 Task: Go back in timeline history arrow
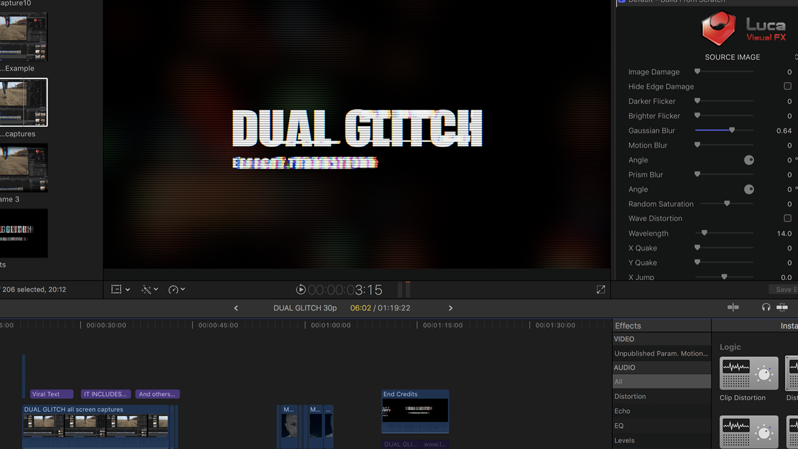[x=236, y=308]
